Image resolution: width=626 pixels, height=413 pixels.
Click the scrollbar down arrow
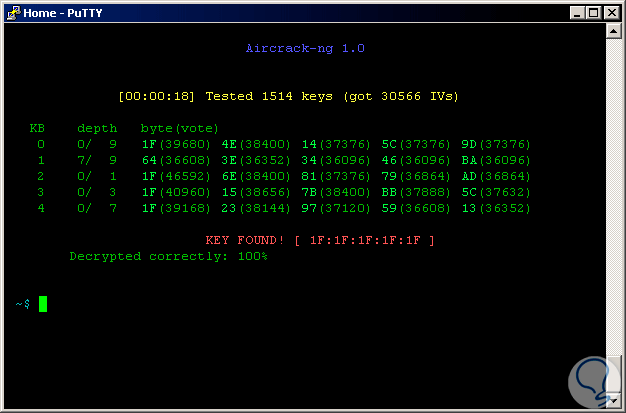(613, 399)
